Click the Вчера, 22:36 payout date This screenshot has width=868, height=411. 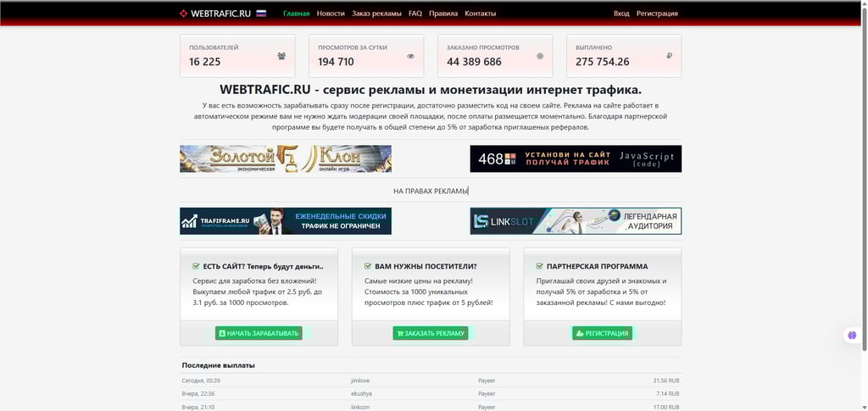pos(198,394)
